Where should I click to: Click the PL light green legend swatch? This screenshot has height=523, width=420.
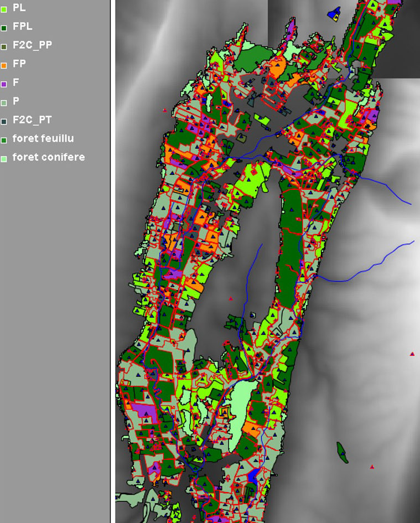point(4,9)
